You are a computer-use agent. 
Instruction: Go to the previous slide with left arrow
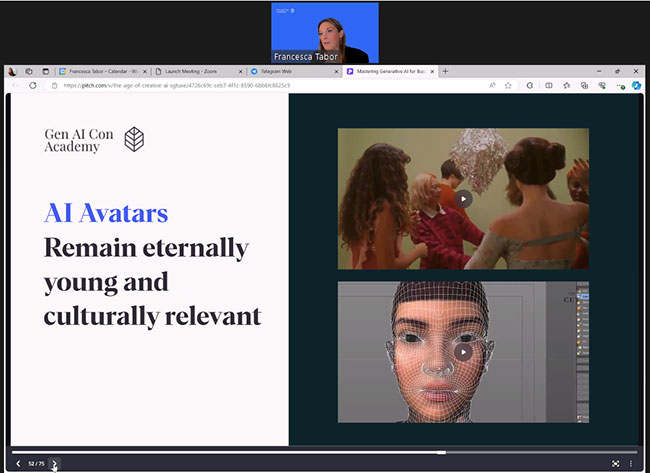18,463
